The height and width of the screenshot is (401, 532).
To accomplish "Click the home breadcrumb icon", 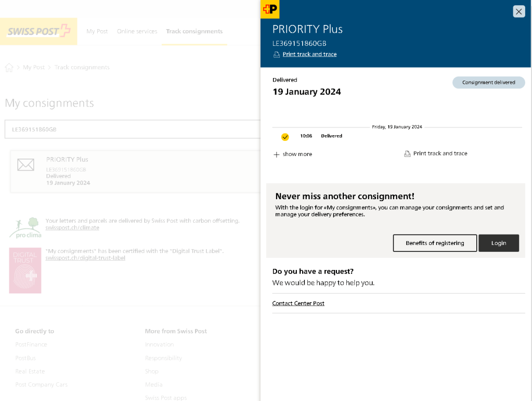I will tap(9, 68).
